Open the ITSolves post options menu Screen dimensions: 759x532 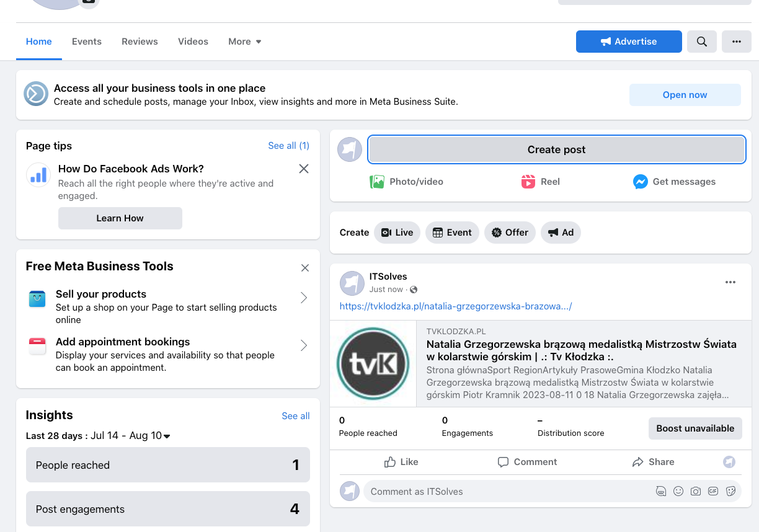click(x=730, y=282)
